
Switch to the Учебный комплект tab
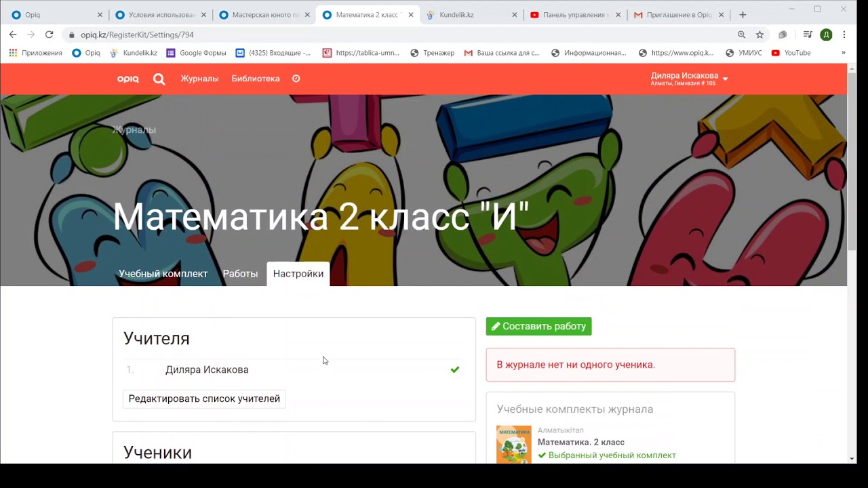[x=163, y=274]
